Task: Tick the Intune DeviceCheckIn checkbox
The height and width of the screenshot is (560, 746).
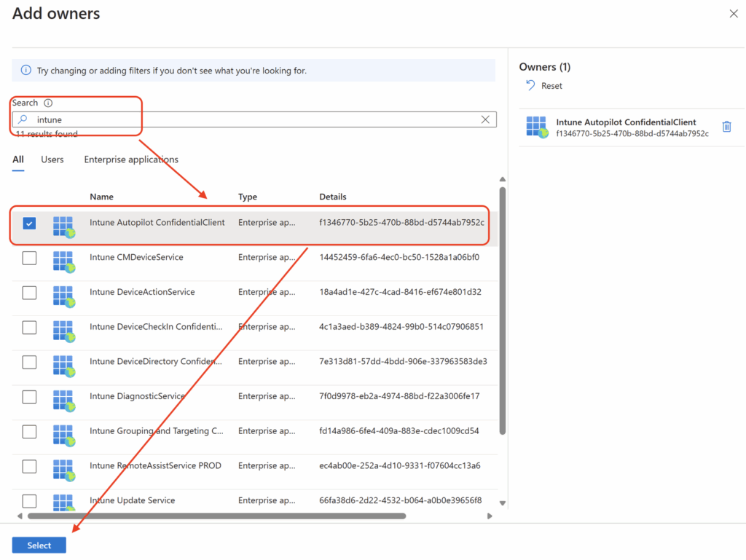Action: tap(29, 327)
